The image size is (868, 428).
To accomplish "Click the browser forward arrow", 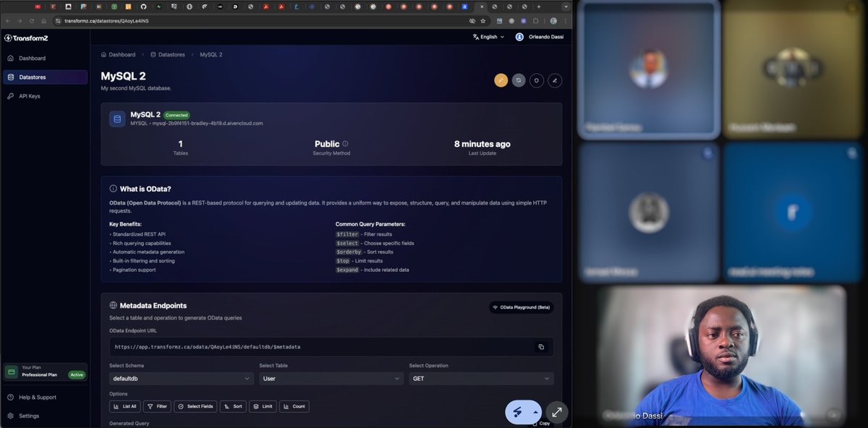I will coord(20,21).
